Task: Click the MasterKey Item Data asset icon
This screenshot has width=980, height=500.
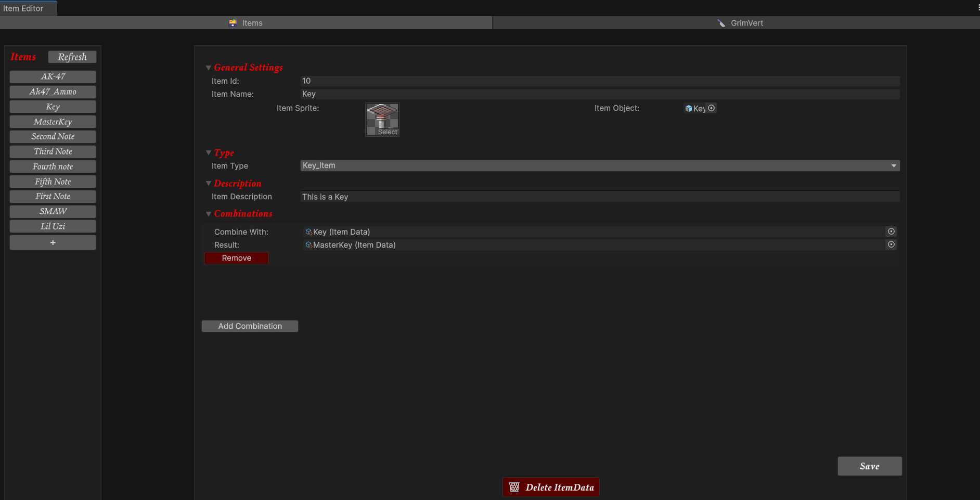Action: click(x=308, y=245)
